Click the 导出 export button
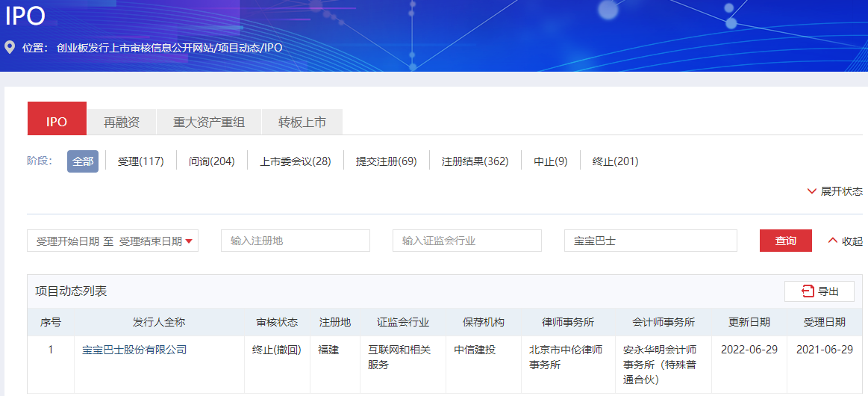Image resolution: width=868 pixels, height=396 pixels. coord(819,291)
